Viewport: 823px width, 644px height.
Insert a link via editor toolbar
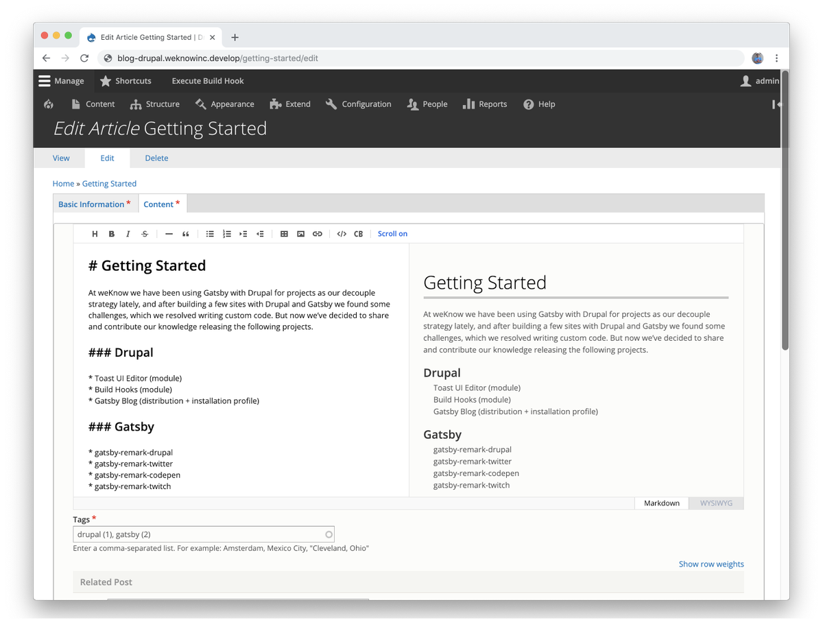[317, 234]
